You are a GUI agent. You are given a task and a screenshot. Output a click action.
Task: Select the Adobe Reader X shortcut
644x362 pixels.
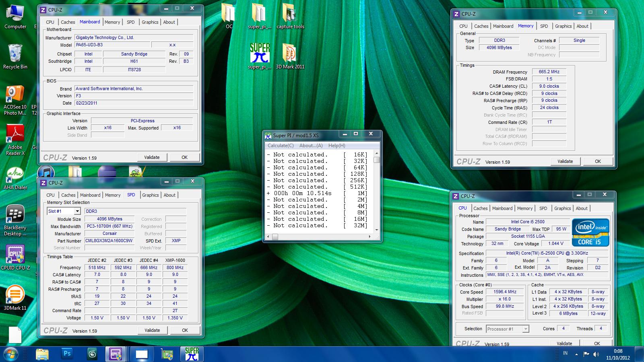pyautogui.click(x=15, y=140)
